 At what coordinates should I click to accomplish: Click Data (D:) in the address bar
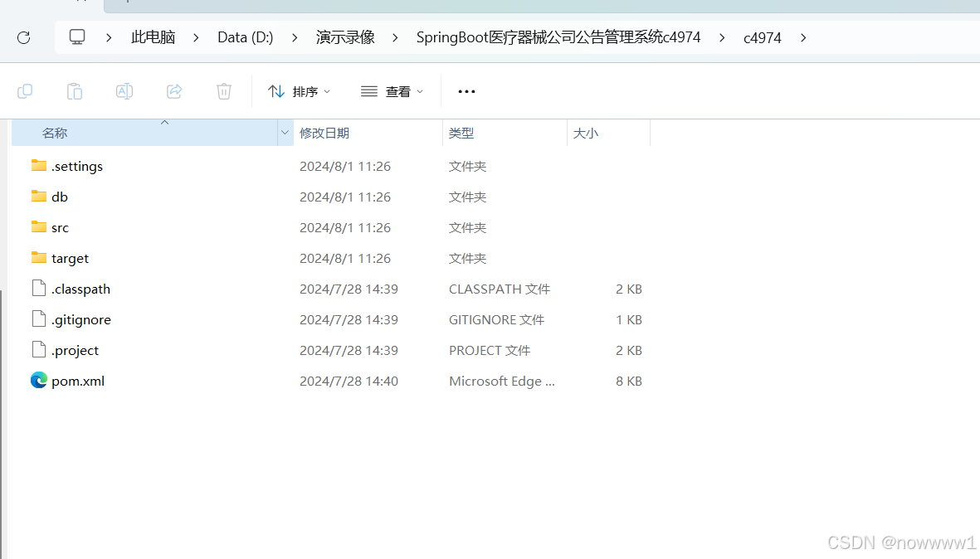245,36
